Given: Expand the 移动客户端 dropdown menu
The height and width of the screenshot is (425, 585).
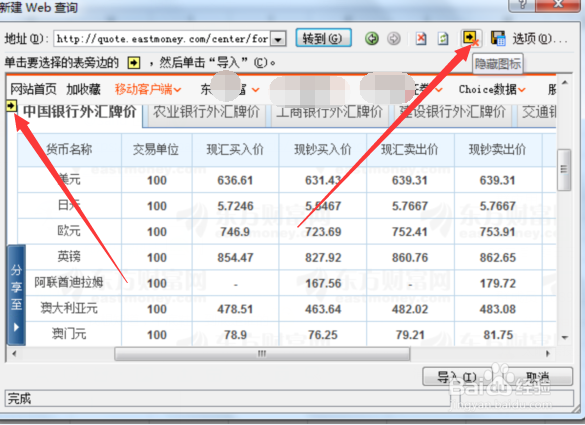Looking at the screenshot, I should coord(177,90).
